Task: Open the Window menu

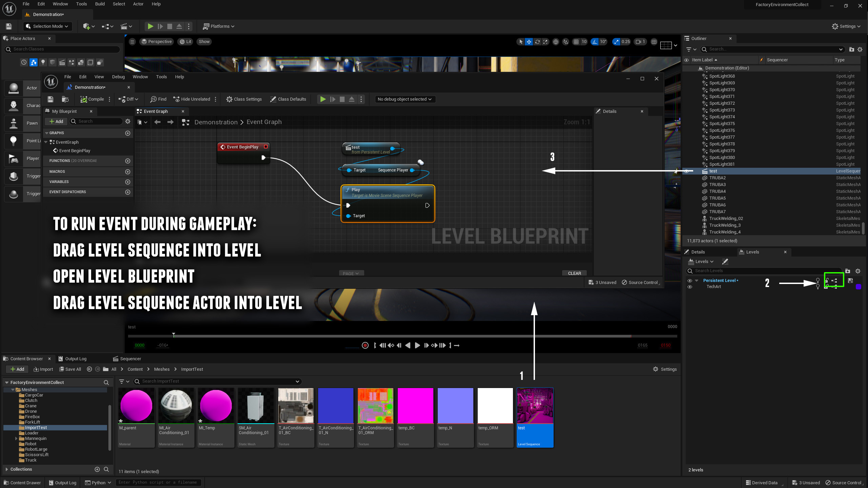Action: (x=60, y=4)
